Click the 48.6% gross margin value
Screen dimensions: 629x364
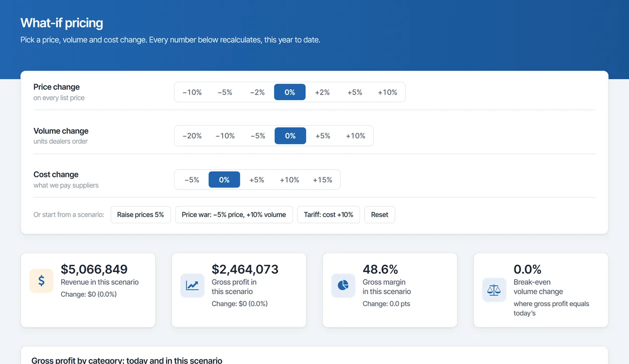[380, 269]
